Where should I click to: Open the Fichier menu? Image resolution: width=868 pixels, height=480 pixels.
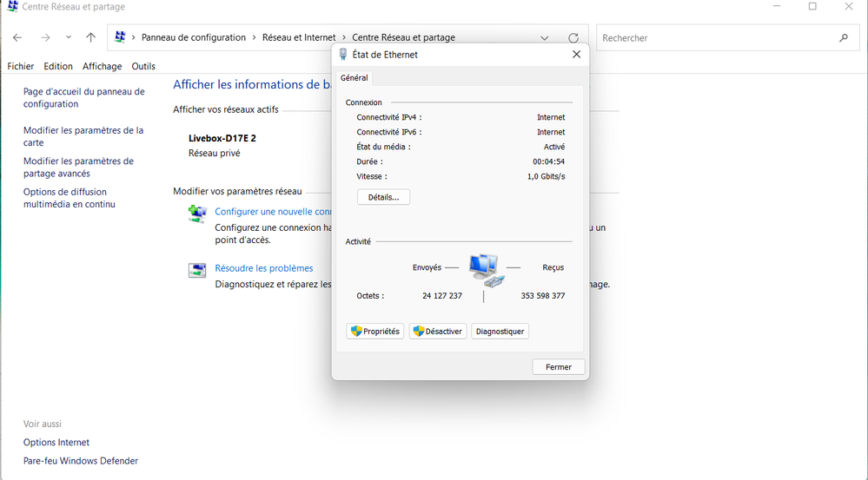21,66
